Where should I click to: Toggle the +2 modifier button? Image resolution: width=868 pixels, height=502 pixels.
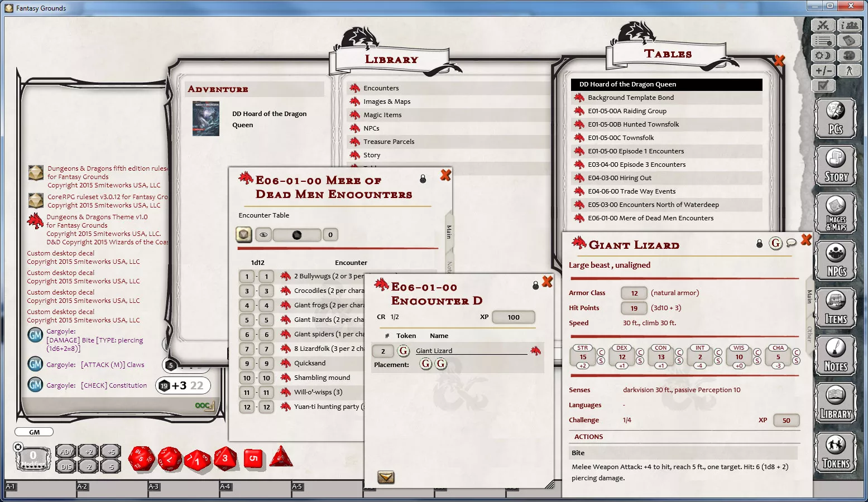point(89,452)
